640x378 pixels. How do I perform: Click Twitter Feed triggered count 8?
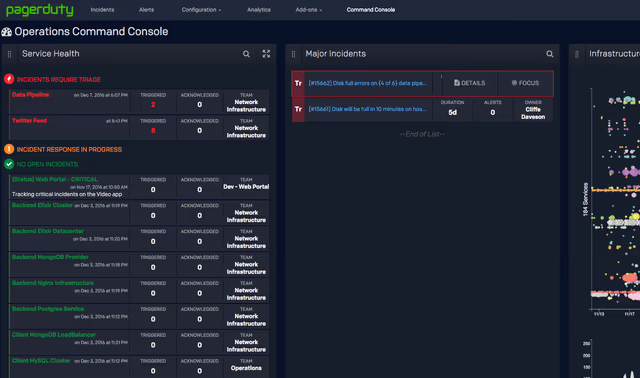tap(153, 131)
